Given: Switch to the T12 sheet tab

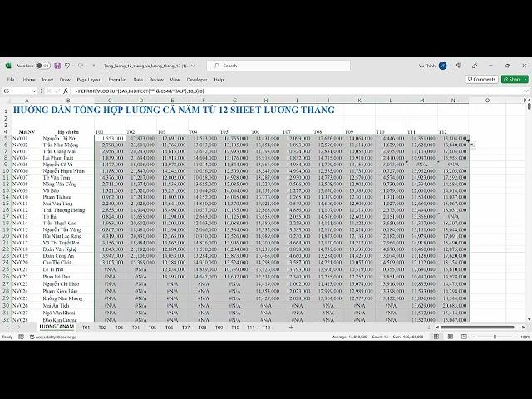Looking at the screenshot, I should click(x=266, y=328).
